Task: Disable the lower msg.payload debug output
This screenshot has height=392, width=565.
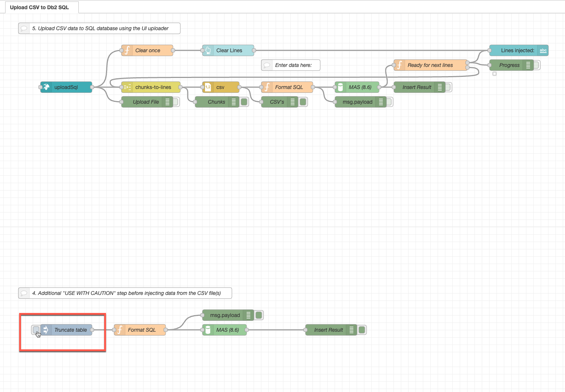Action: [x=259, y=315]
